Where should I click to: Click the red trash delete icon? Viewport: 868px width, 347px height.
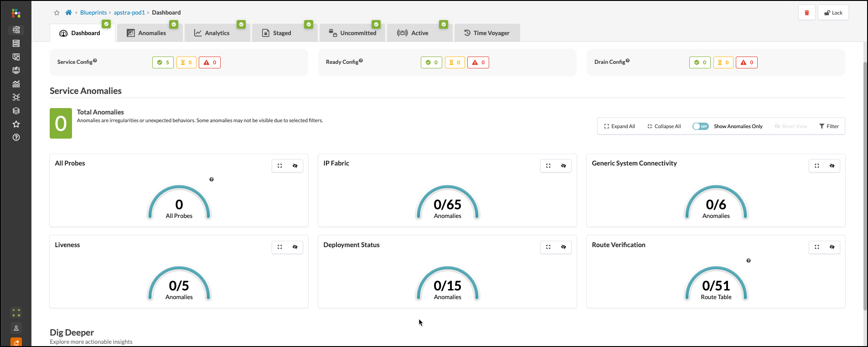coord(806,13)
